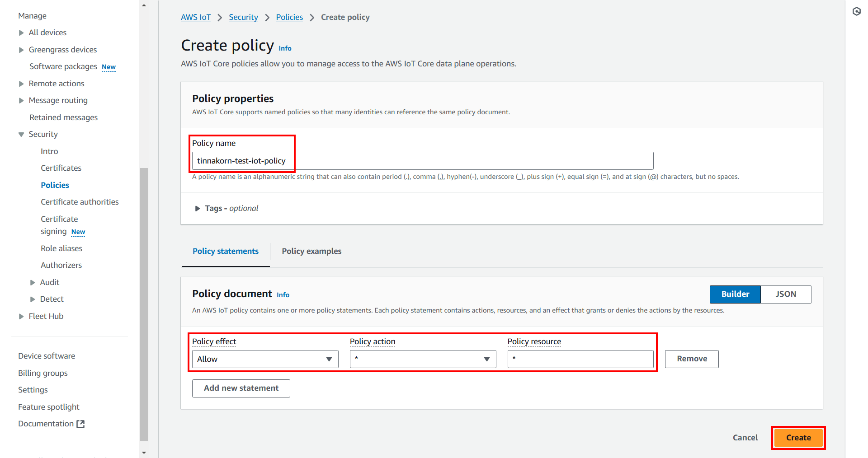
Task: Open Billing groups in sidebar
Action: [43, 373]
